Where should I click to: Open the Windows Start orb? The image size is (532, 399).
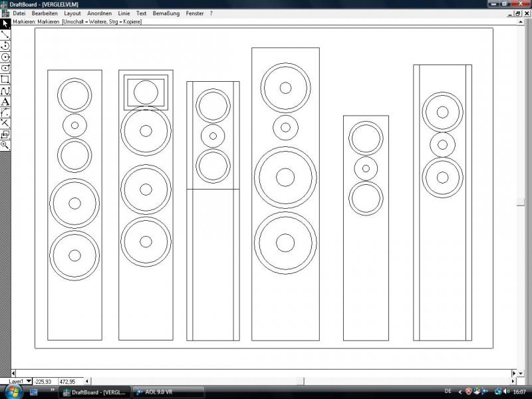13,392
